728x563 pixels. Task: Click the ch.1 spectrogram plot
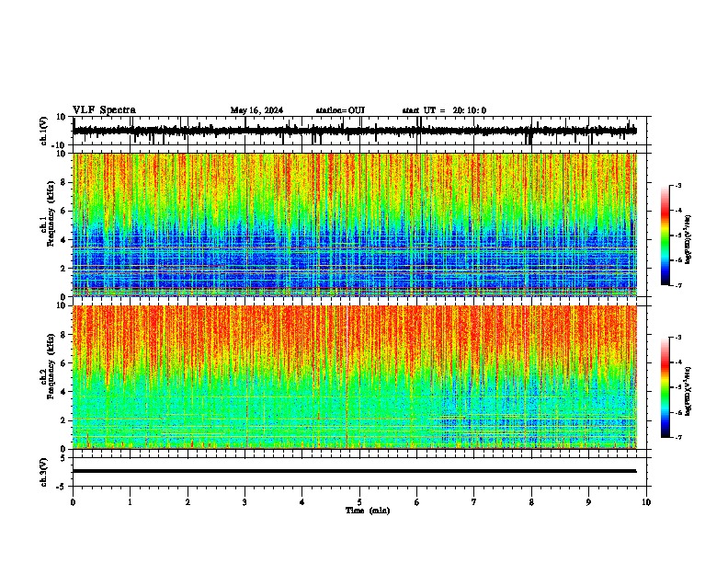(355, 224)
